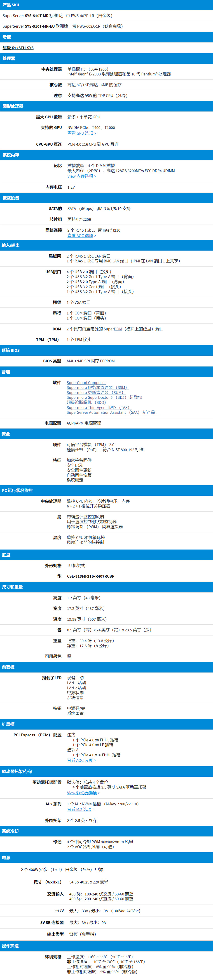The height and width of the screenshot is (980, 213).
Task: Click the 查看 M.2 选项 link
Action: 79,809
